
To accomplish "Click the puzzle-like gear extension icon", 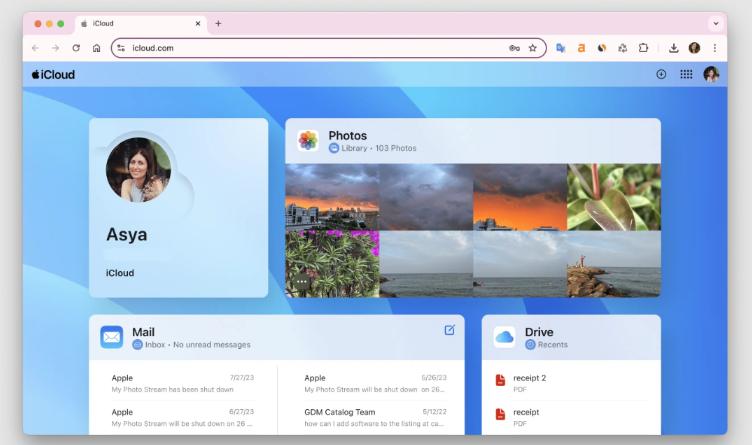I will 623,48.
